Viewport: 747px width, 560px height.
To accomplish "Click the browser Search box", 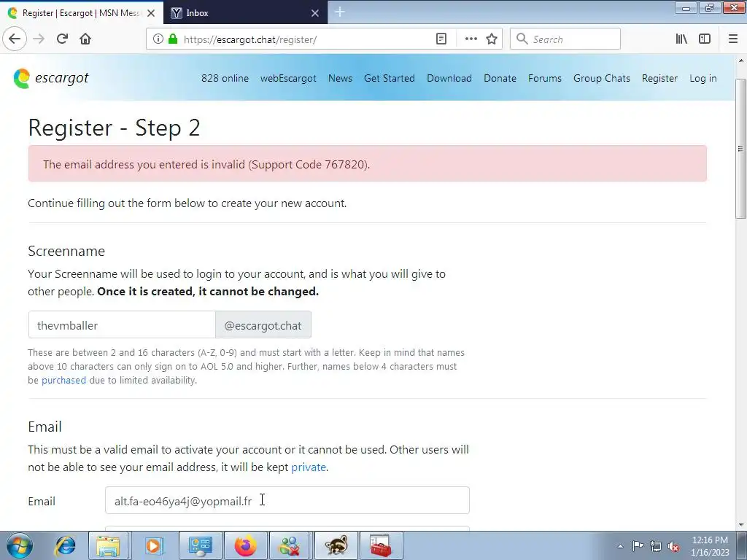I will [x=565, y=39].
